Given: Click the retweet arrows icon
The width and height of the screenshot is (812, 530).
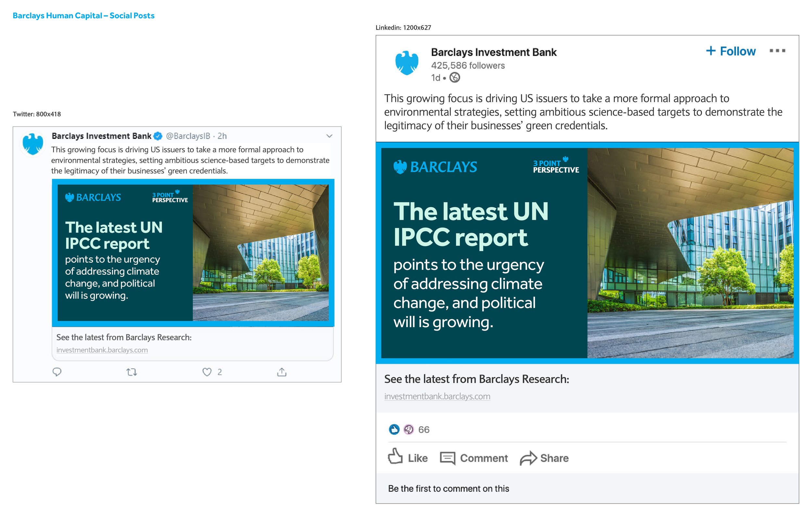Looking at the screenshot, I should (132, 372).
